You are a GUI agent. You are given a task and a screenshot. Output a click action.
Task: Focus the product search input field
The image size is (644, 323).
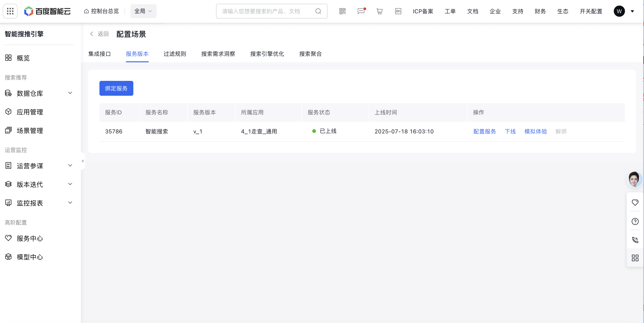tap(265, 11)
